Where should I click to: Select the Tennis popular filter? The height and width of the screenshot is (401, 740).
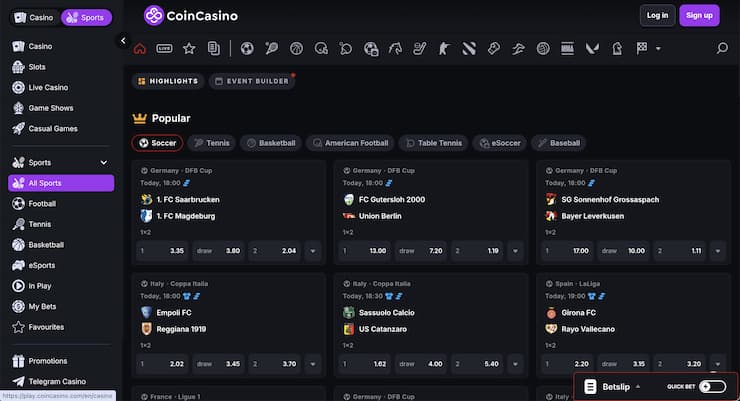pos(211,143)
